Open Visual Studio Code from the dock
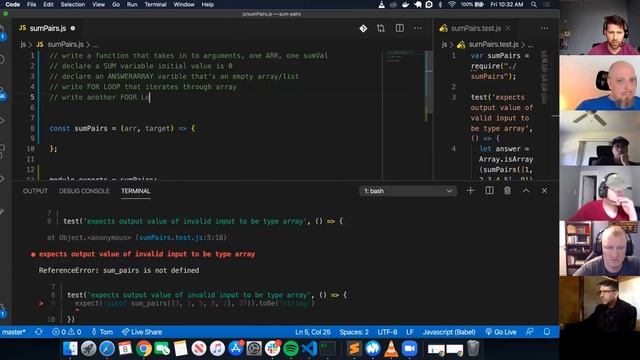This screenshot has width=640, height=360. pyautogui.click(x=309, y=349)
